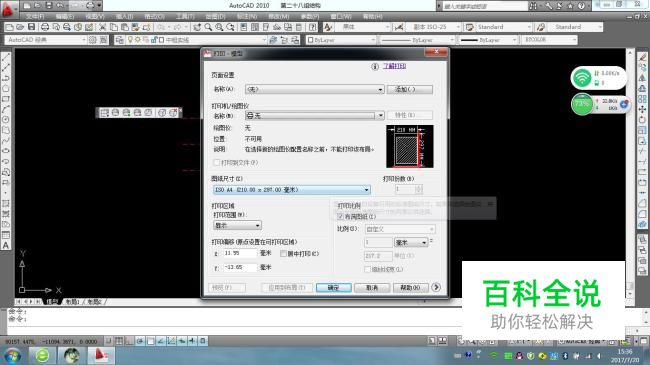Open the printer/plotter 名称 dropdown
Screen dimensions: 650x365
[x=315, y=115]
